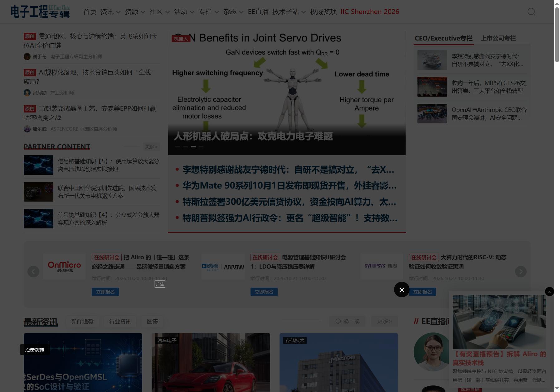Expand the 技术子站 dropdown menu
560x392 pixels.
pyautogui.click(x=289, y=12)
